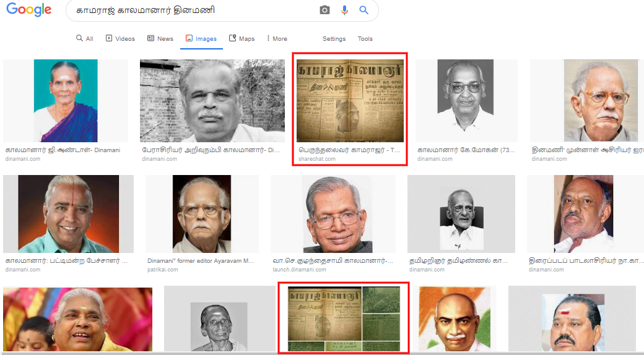Open the News results tab

click(x=160, y=38)
